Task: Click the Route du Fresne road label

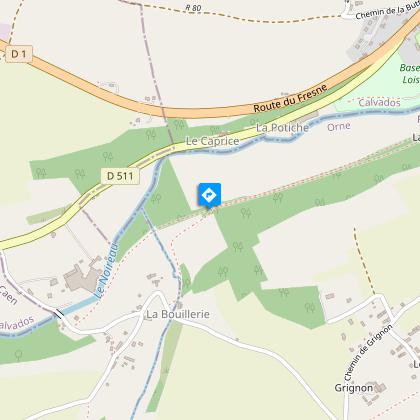Action: [x=290, y=99]
